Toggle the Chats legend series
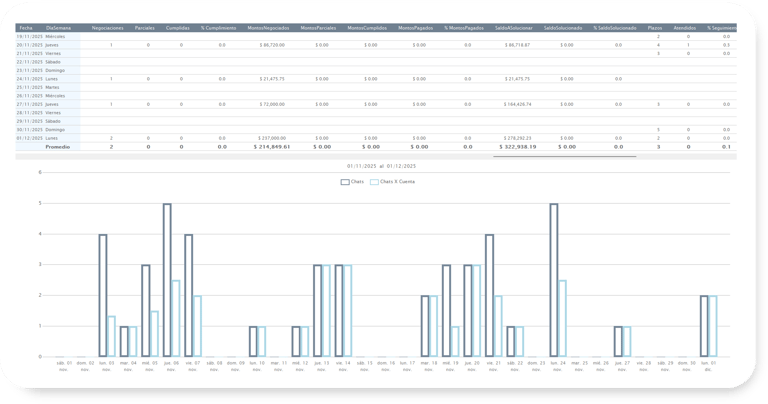Image resolution: width=768 pixels, height=404 pixels. click(x=352, y=182)
